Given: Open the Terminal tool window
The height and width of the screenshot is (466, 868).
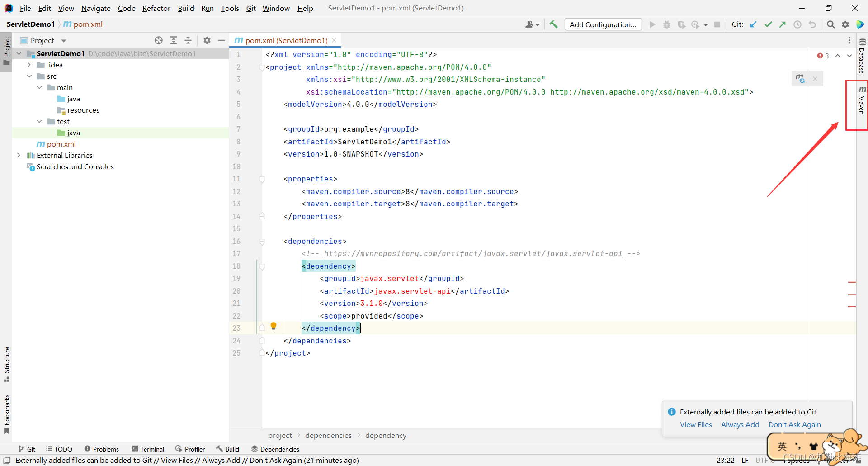Looking at the screenshot, I should click(x=148, y=449).
